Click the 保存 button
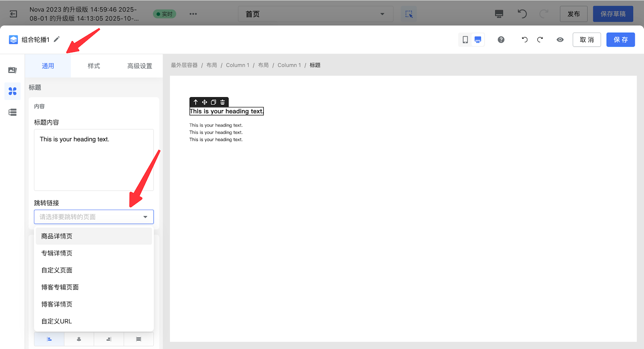Image resolution: width=644 pixels, height=349 pixels. click(620, 39)
